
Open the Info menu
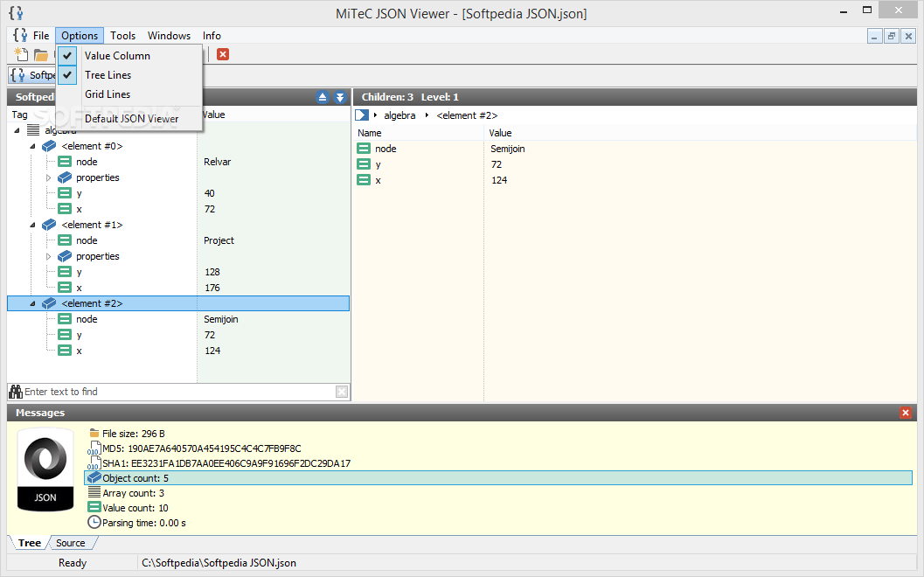212,35
